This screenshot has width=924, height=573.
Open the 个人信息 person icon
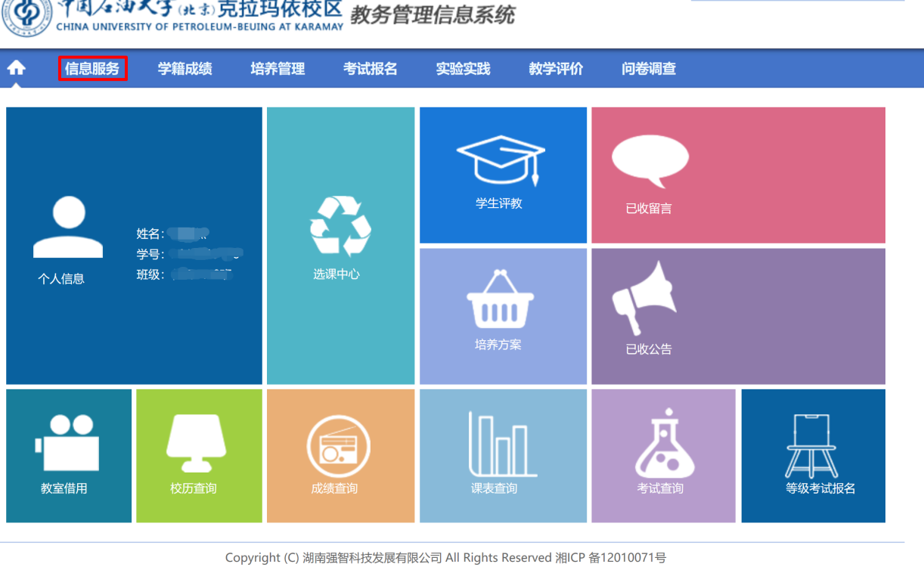point(68,228)
